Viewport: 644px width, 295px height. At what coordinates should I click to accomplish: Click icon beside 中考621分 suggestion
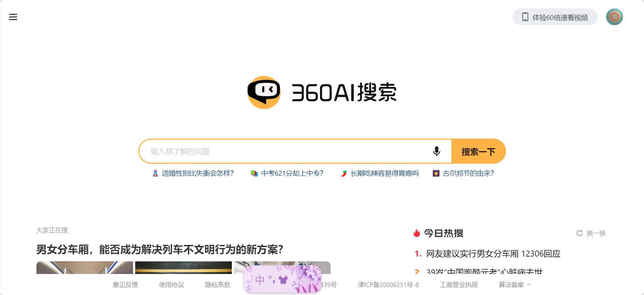click(254, 173)
